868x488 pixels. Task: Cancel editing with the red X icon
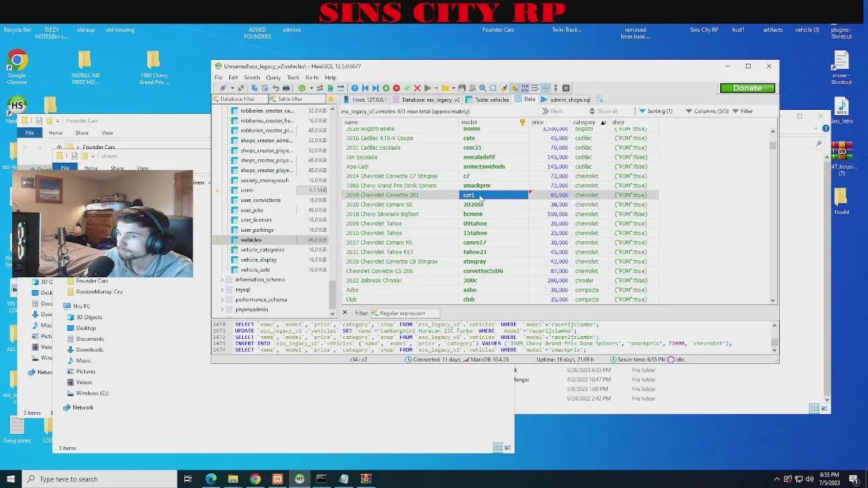pos(417,88)
